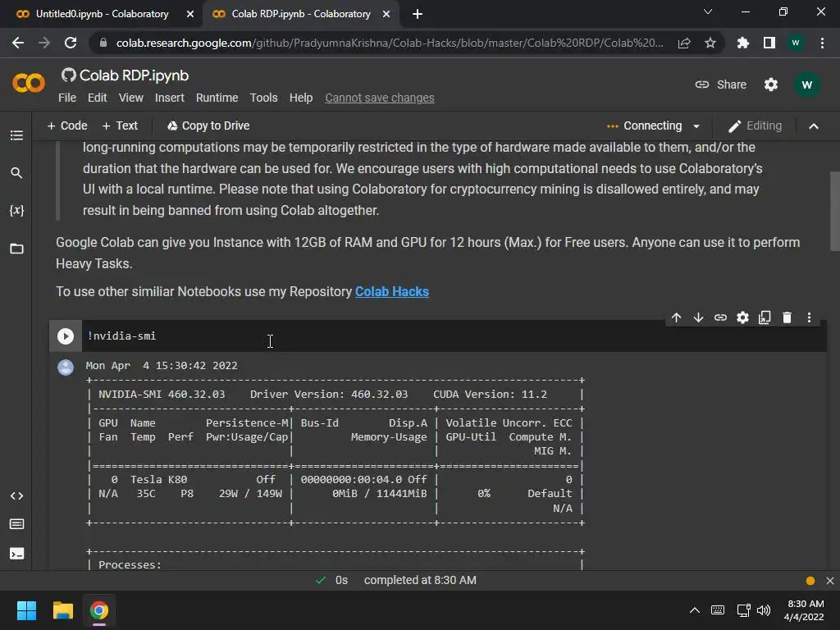This screenshot has height=630, width=840.
Task: Open the Variables {x} panel
Action: point(16,210)
